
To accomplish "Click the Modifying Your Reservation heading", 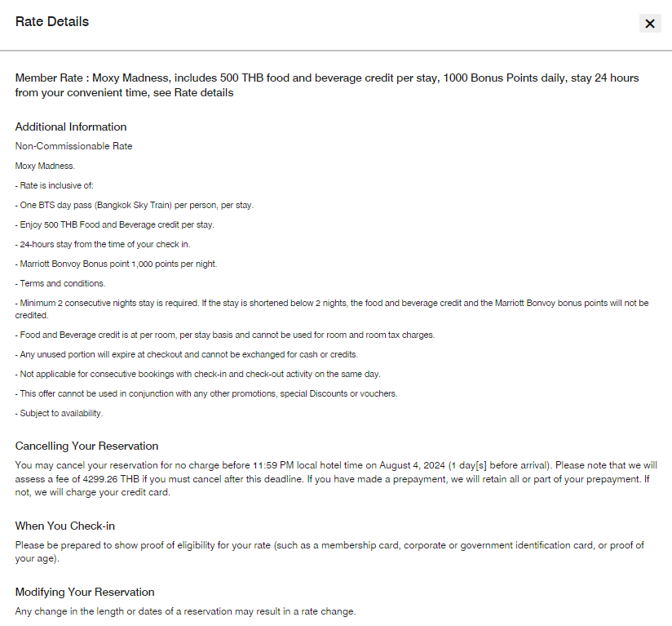I will (85, 592).
